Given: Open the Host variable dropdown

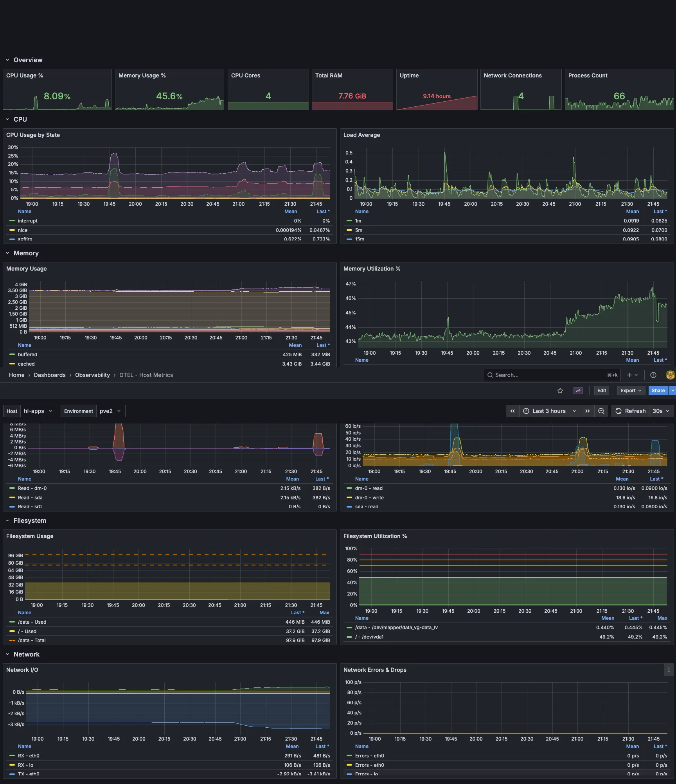Looking at the screenshot, I should (x=38, y=411).
